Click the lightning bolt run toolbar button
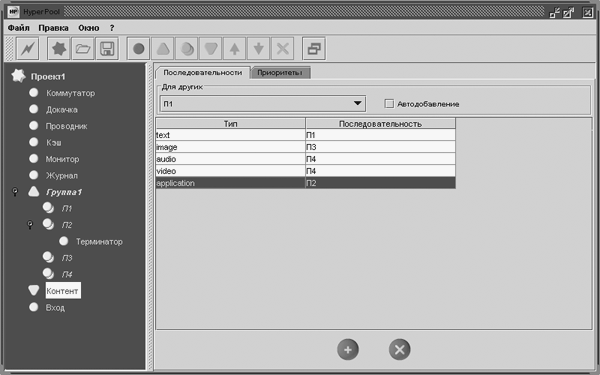The width and height of the screenshot is (600, 375). click(x=28, y=49)
